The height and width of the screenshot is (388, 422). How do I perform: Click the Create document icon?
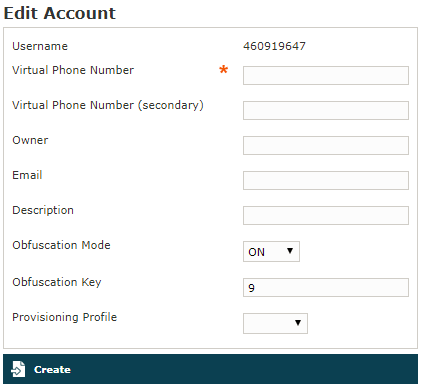point(18,369)
